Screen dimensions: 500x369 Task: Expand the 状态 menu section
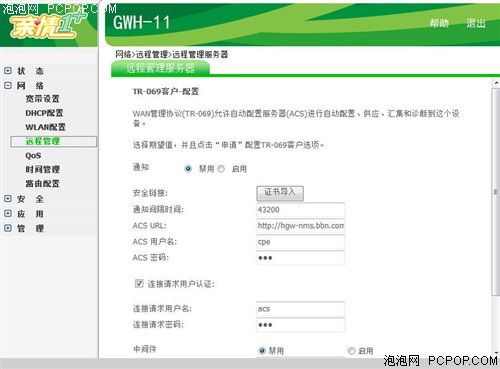[x=8, y=71]
